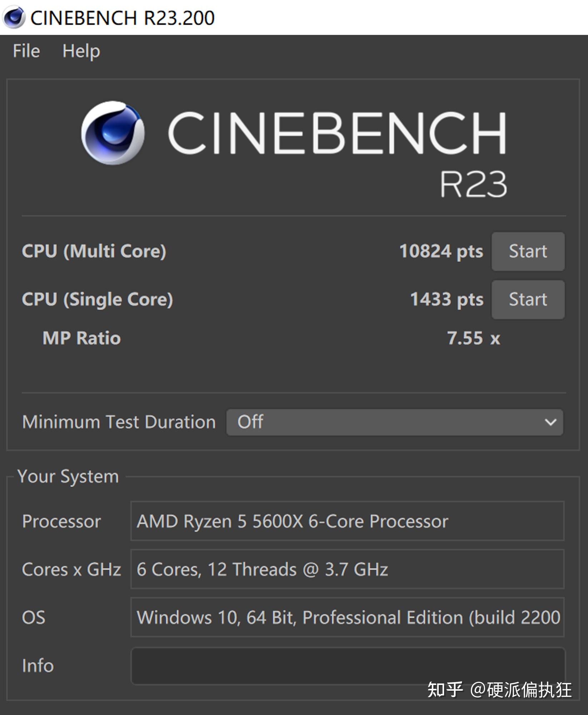The width and height of the screenshot is (588, 715).
Task: Click the empty Info text field
Action: click(x=348, y=666)
